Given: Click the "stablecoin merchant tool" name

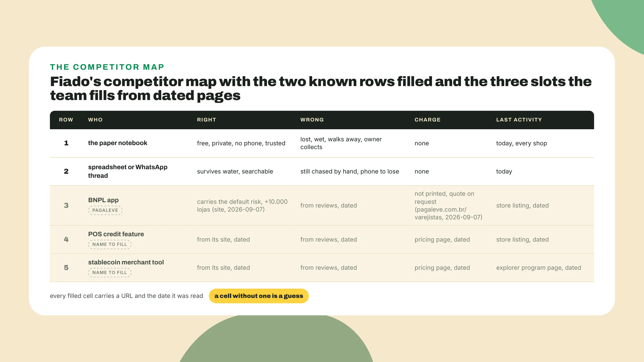Looking at the screenshot, I should click(126, 262).
